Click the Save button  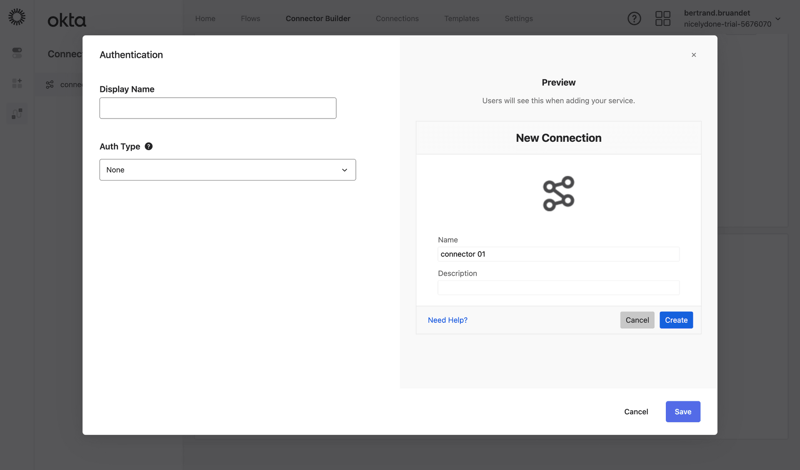click(683, 412)
